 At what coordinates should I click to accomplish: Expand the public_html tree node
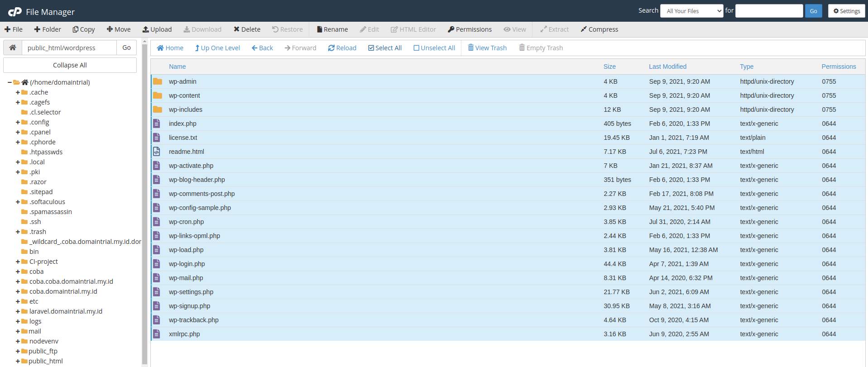[18, 361]
